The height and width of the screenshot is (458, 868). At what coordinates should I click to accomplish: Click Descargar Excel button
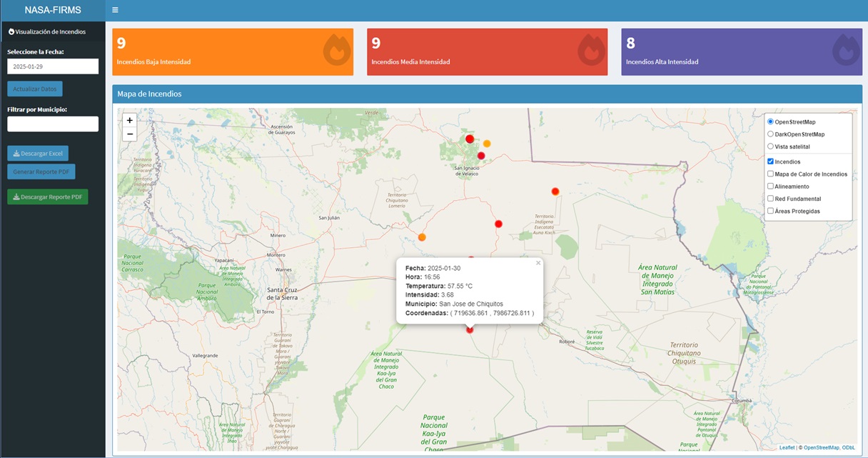click(x=38, y=154)
